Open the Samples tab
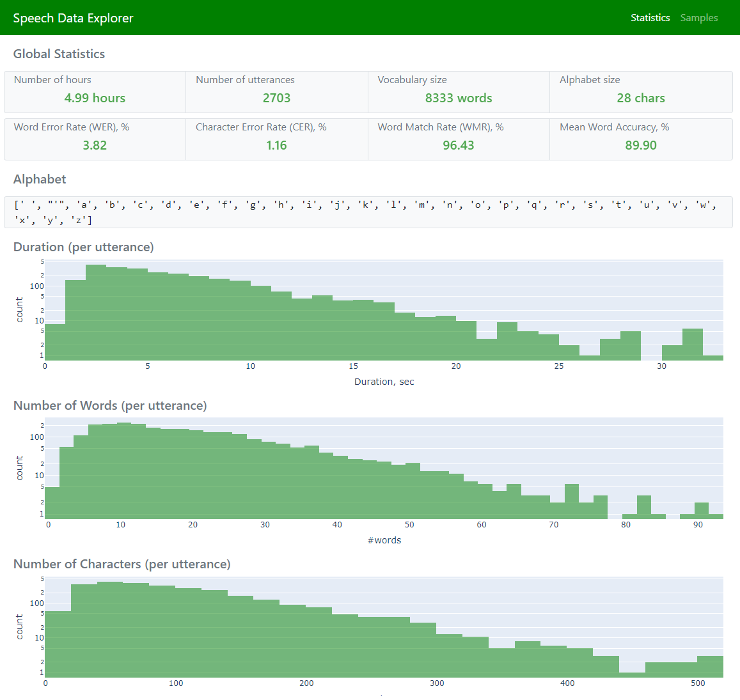Image resolution: width=740 pixels, height=700 pixels. 698,18
